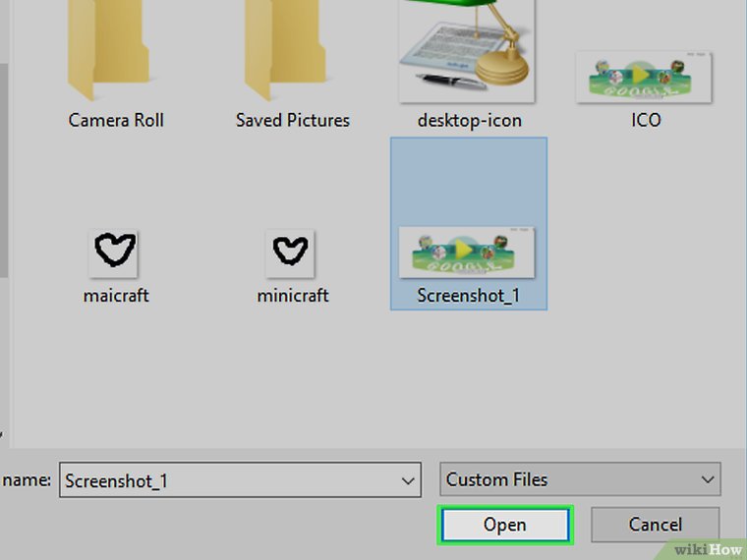This screenshot has height=560, width=747.
Task: Click the "Screenshot_1" file name caption
Action: click(x=468, y=296)
